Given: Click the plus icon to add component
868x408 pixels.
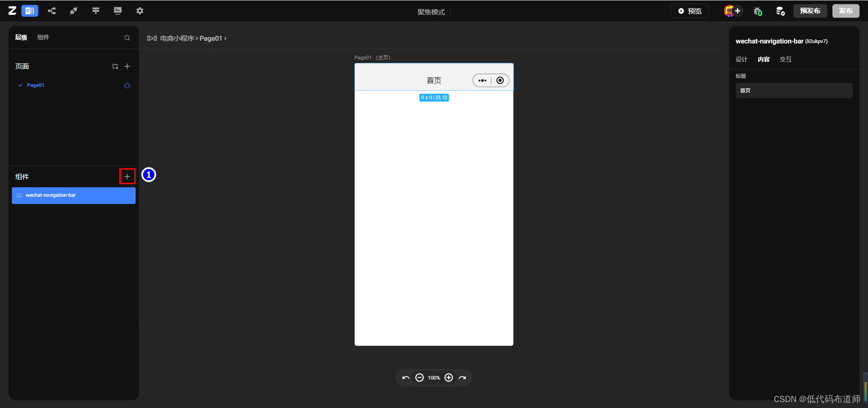Looking at the screenshot, I should point(127,176).
